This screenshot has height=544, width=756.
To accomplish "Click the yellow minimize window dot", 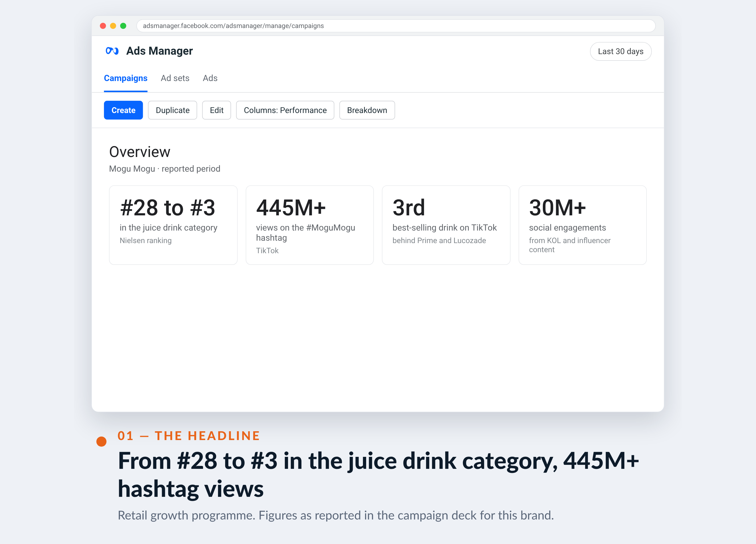I will coord(113,26).
